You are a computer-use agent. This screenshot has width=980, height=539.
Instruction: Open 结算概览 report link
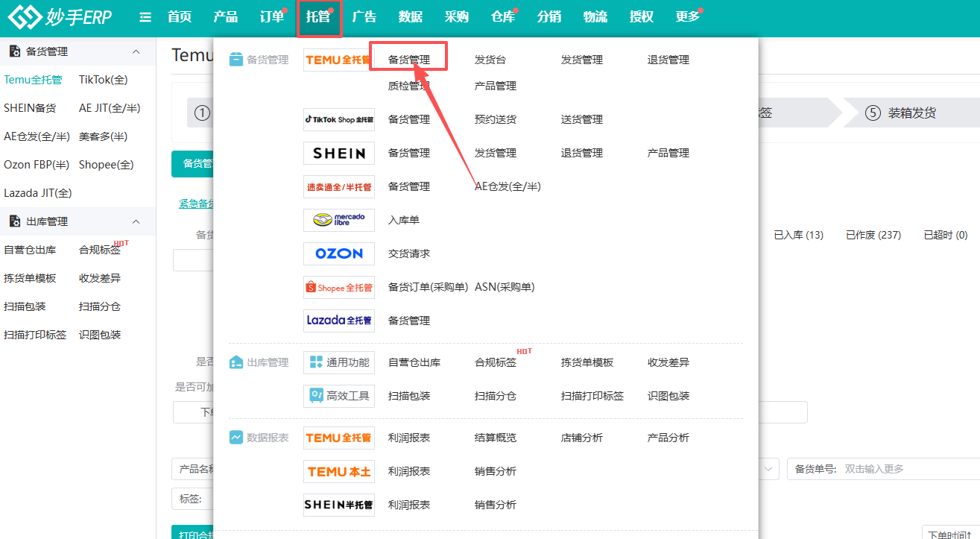[x=496, y=438]
